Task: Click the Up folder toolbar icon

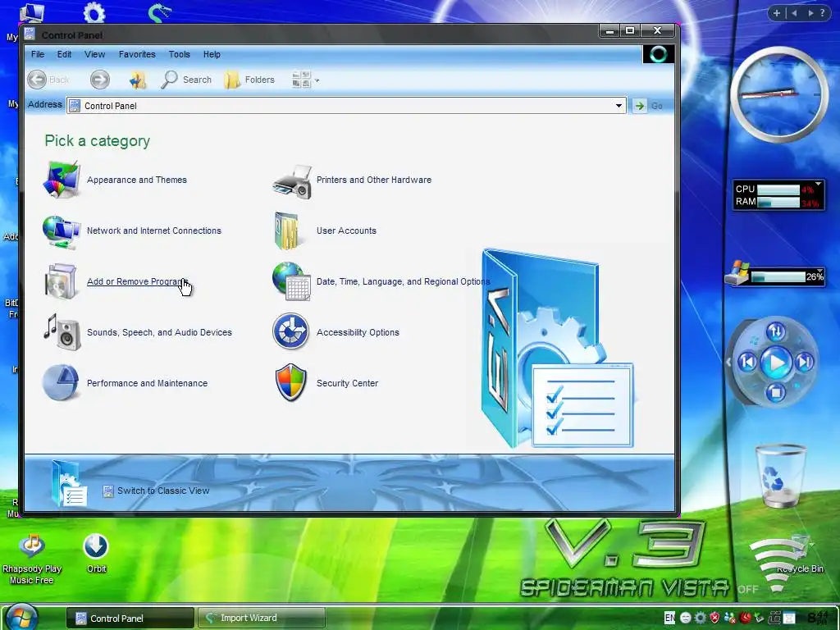Action: pyautogui.click(x=138, y=80)
